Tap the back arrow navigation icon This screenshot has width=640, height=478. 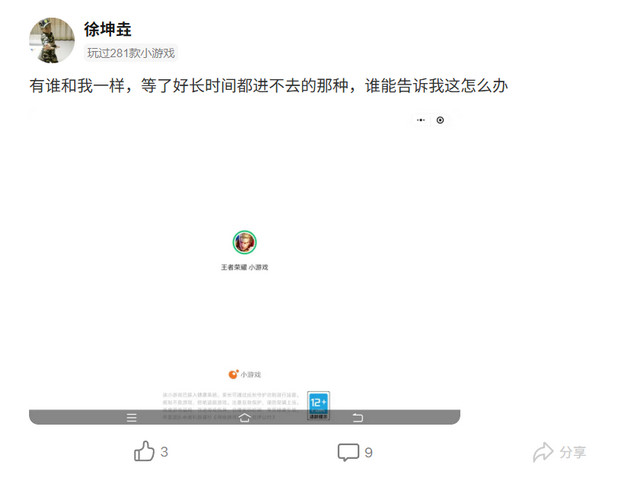(358, 418)
